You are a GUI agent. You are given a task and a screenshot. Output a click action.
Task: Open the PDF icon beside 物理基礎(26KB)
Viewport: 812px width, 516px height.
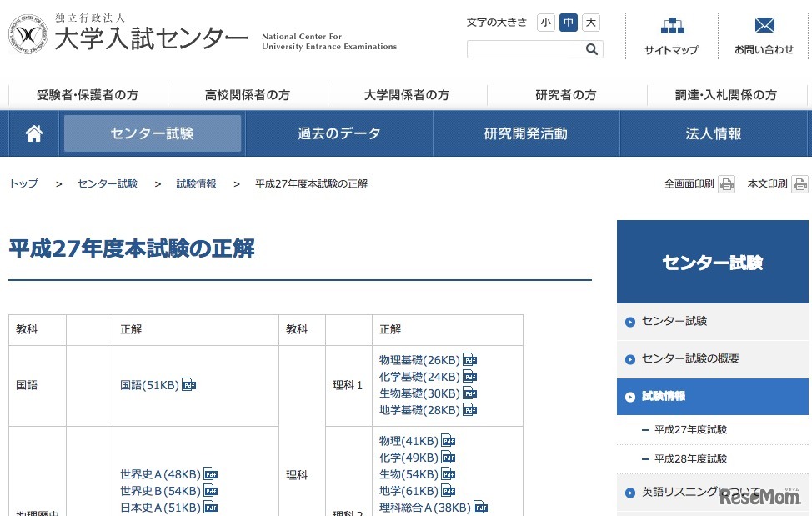click(x=470, y=360)
